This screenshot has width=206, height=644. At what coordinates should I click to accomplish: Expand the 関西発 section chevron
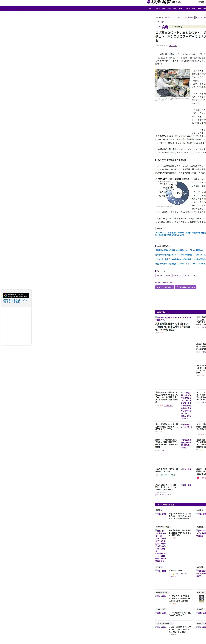161,510
